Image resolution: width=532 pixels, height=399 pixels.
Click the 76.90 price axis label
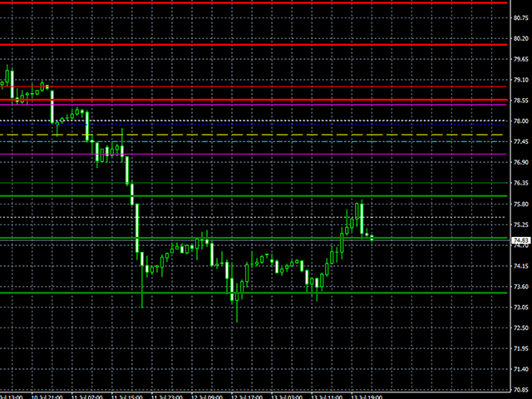[x=521, y=163]
